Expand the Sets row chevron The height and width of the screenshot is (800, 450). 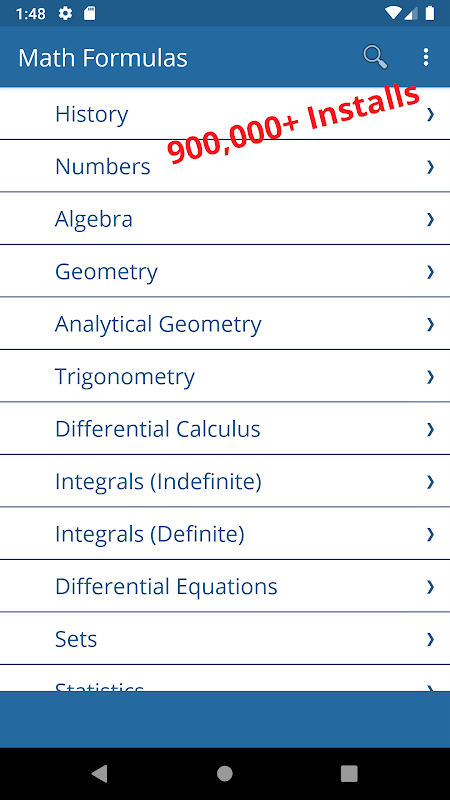tap(430, 639)
